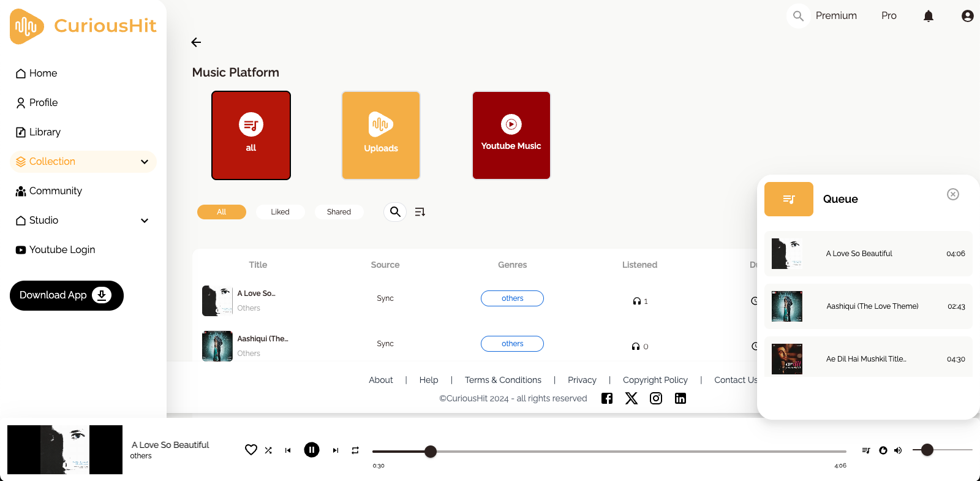Viewport: 980px width, 481px height.
Task: Click the Download App button
Action: pyautogui.click(x=67, y=295)
